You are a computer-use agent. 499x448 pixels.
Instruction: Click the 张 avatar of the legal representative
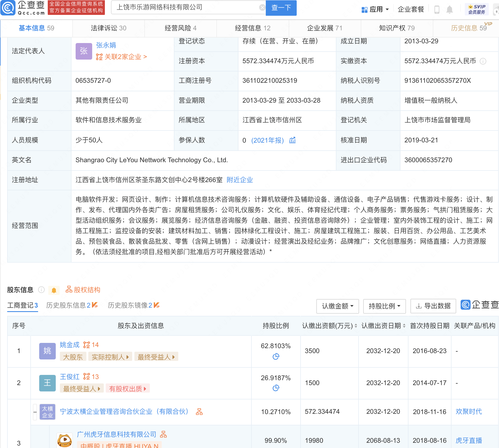[x=84, y=51]
